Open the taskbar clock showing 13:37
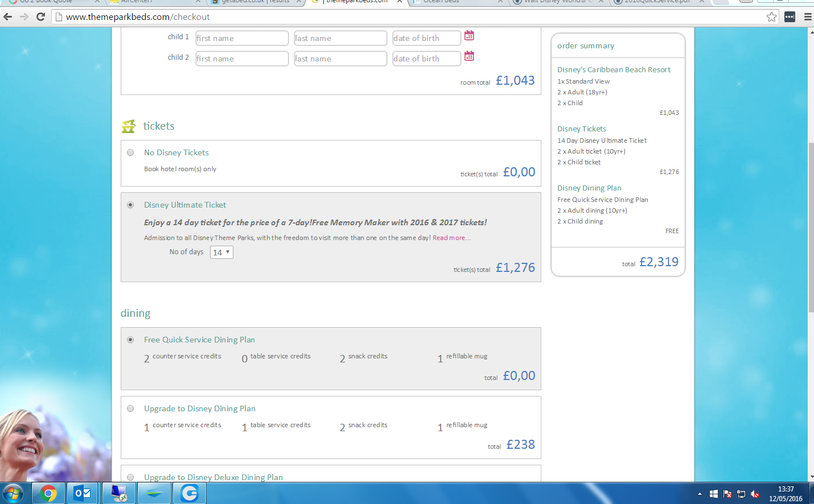Screen dimensions: 814x504 [x=786, y=494]
